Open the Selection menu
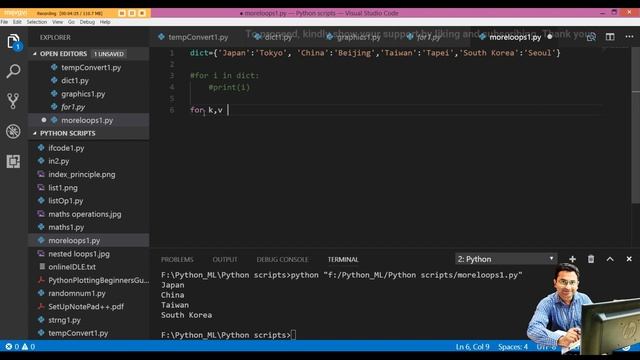640x360 pixels. 37,22
